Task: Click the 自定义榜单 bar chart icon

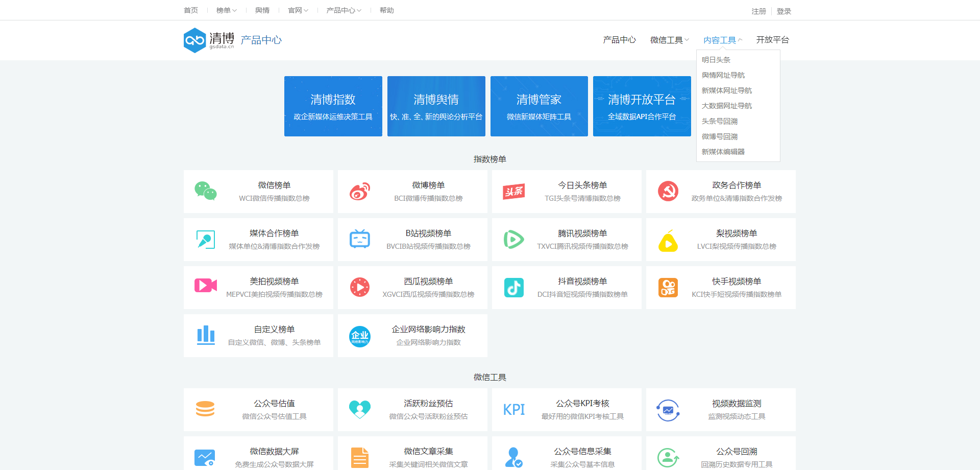Action: coord(206,335)
